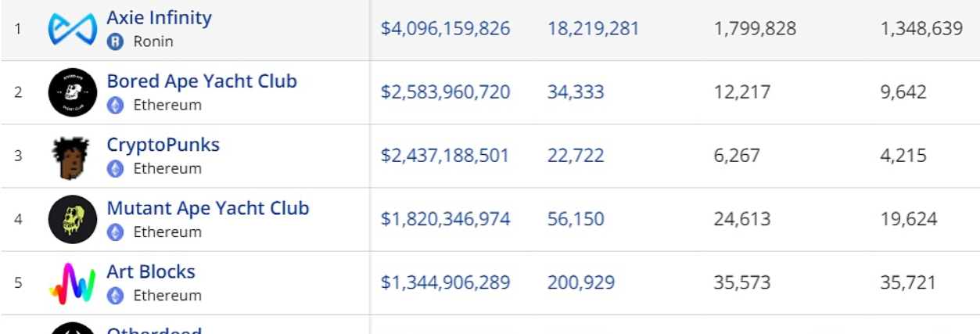Click the 22,722 transactions count for CryptoPunks
Viewport: 980px width, 334px height.
coord(576,156)
